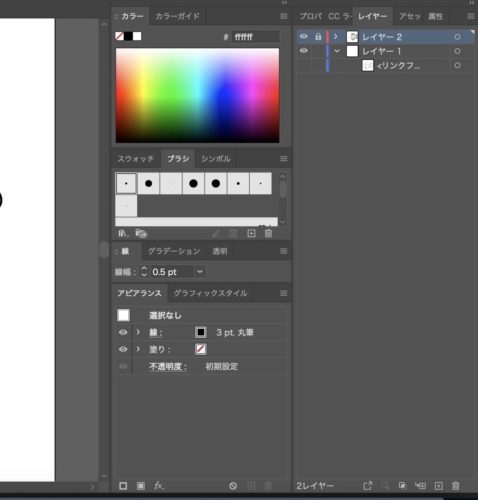Switch to the シンボル tab
478x500 pixels.
point(215,159)
